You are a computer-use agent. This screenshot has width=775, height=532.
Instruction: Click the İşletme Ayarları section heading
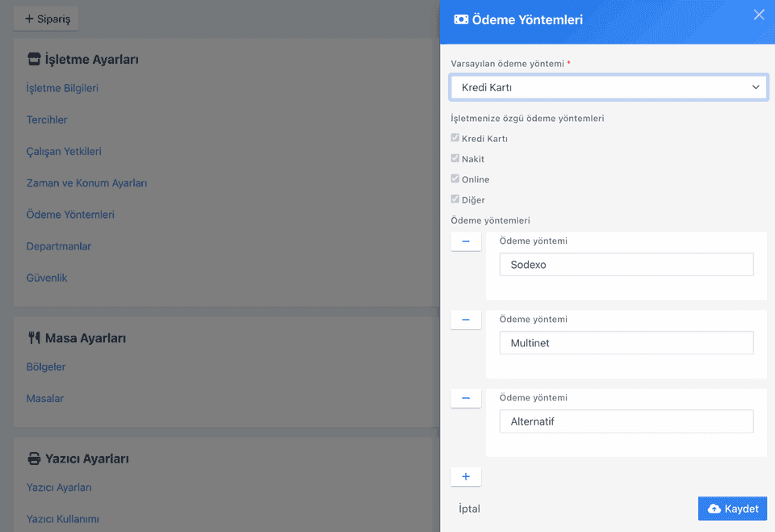click(92, 59)
